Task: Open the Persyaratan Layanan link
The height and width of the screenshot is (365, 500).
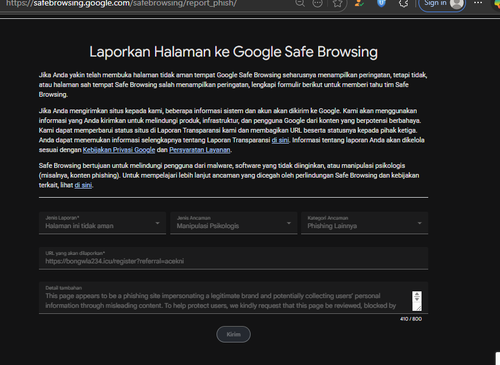Action: click(200, 150)
